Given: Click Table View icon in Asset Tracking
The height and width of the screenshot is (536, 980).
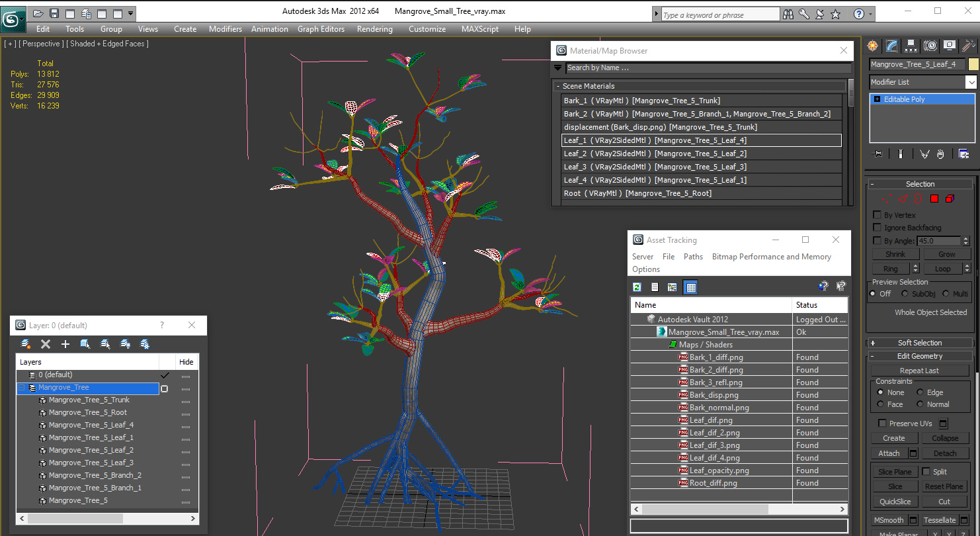Looking at the screenshot, I should click(x=691, y=287).
